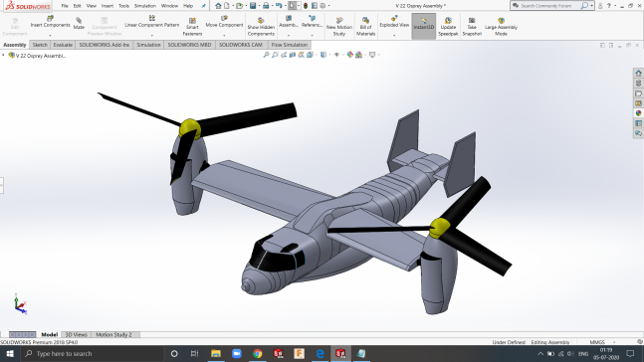
Task: Open the 3D Views tab
Action: click(77, 334)
